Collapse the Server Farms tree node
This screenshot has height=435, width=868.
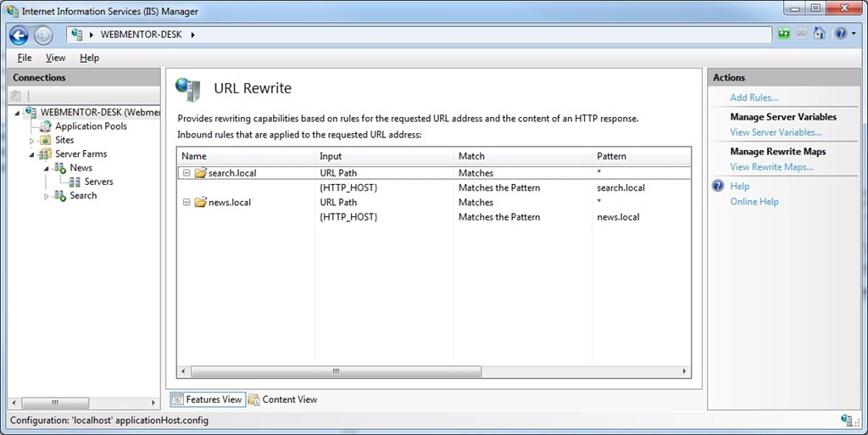[32, 154]
